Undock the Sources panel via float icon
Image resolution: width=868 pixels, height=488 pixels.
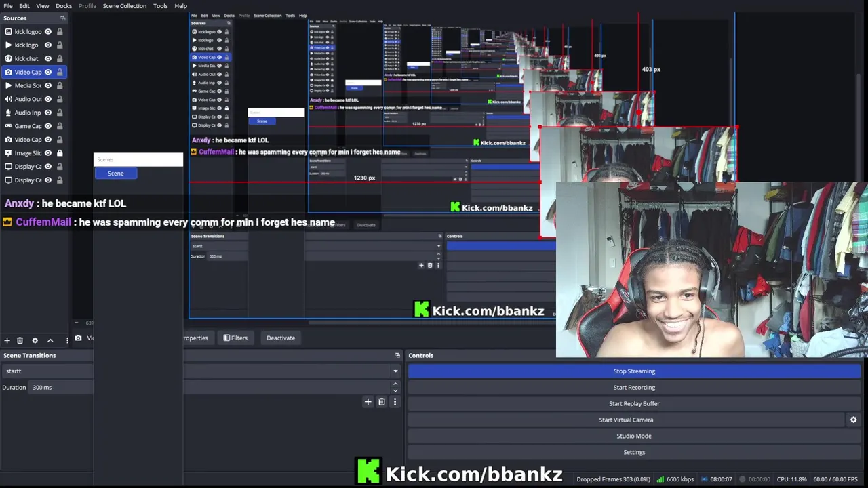[x=63, y=18]
